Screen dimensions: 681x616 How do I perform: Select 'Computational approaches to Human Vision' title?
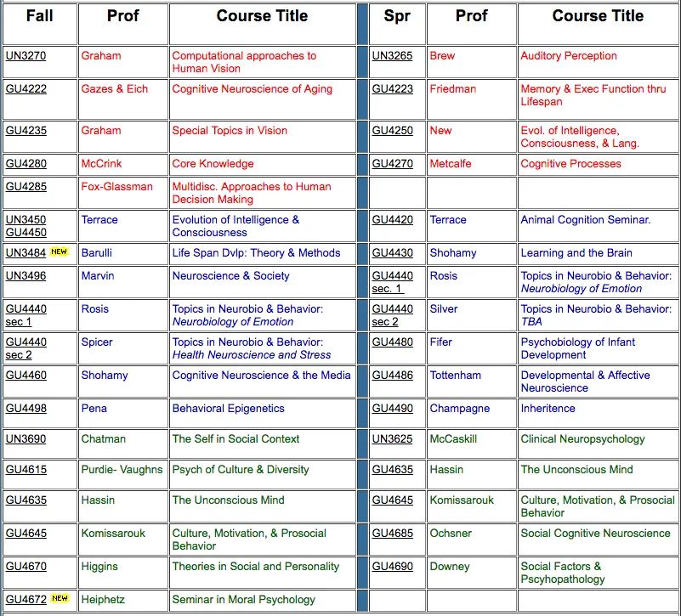pyautogui.click(x=244, y=62)
